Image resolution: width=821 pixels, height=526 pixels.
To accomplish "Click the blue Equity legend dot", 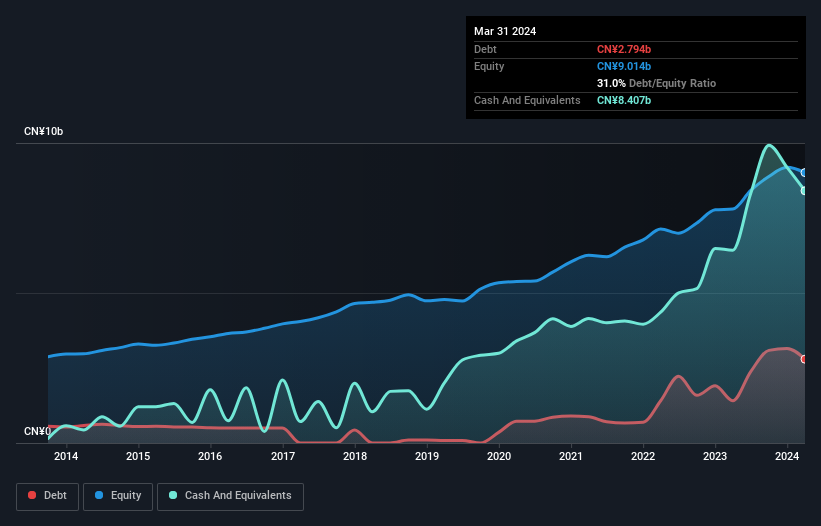I will tap(99, 495).
